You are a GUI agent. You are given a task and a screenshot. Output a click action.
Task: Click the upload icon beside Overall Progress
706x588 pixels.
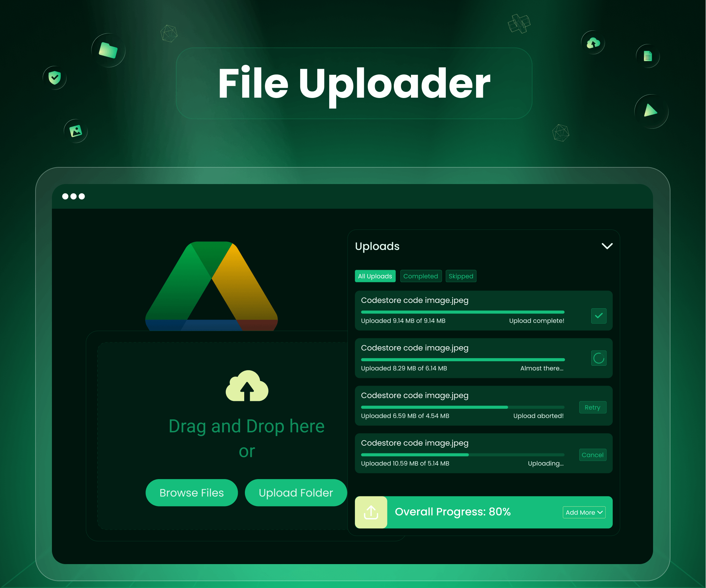371,512
